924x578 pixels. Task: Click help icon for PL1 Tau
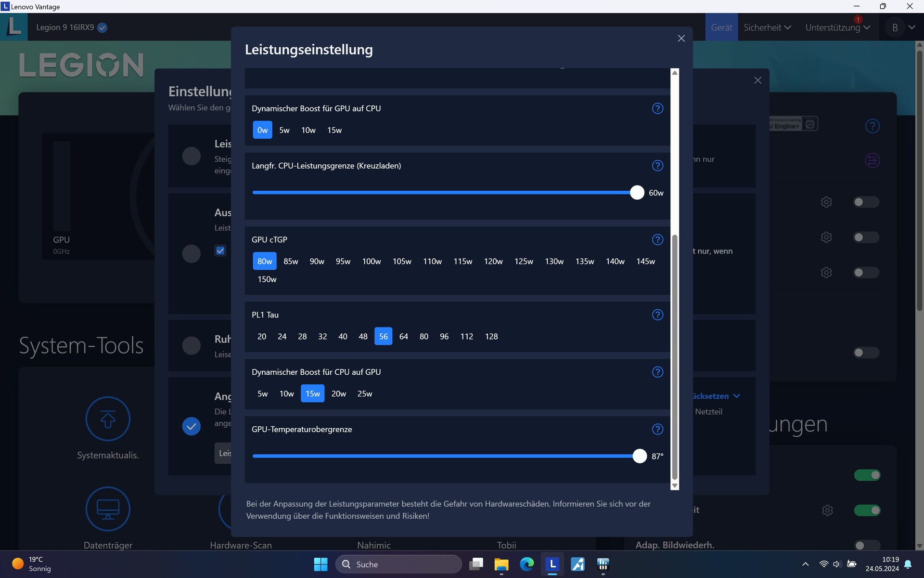click(x=657, y=315)
